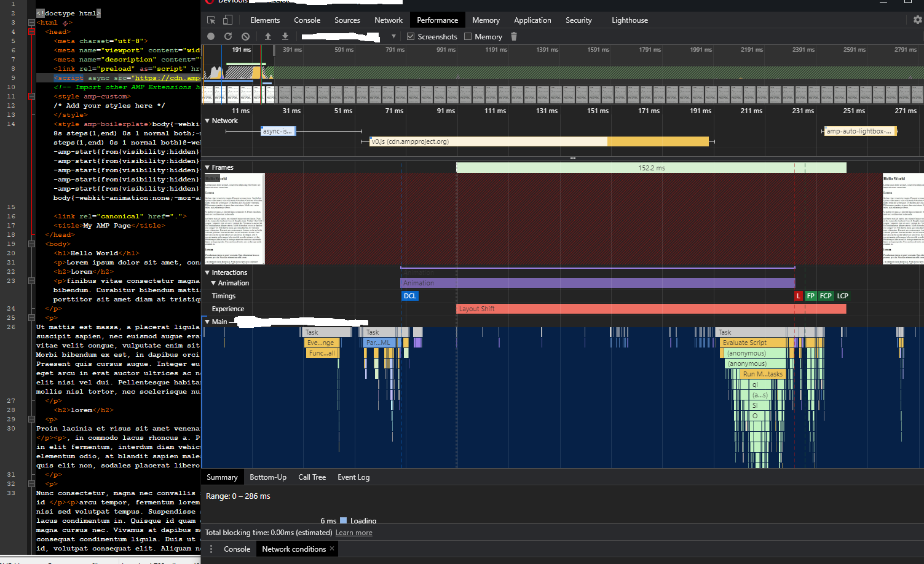The height and width of the screenshot is (564, 924).
Task: Select the 152.2 ms frame bar
Action: [x=651, y=167]
